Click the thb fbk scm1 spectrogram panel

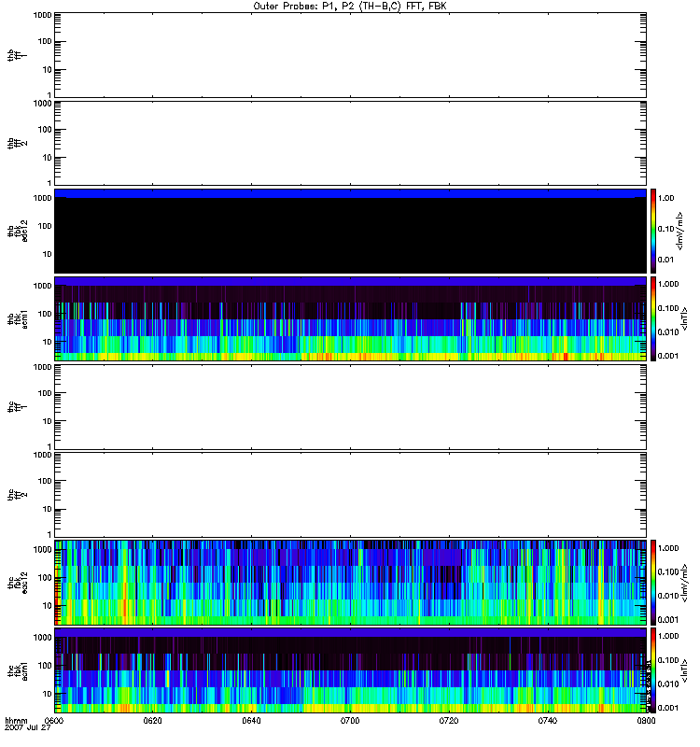350,318
